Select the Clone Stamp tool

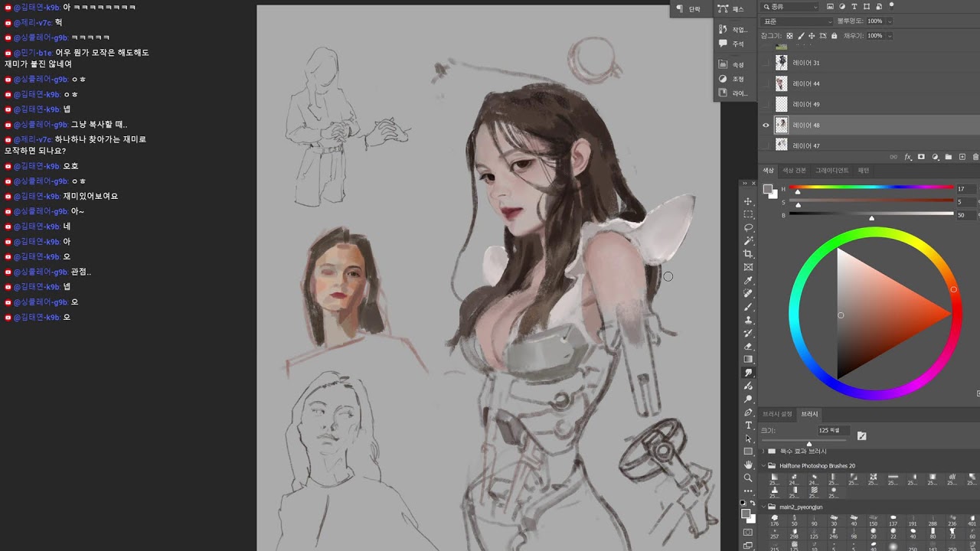(x=748, y=320)
